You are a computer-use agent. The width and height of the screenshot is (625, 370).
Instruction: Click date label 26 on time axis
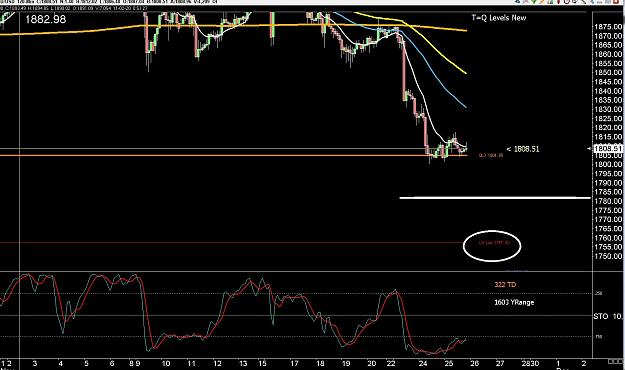pyautogui.click(x=474, y=363)
